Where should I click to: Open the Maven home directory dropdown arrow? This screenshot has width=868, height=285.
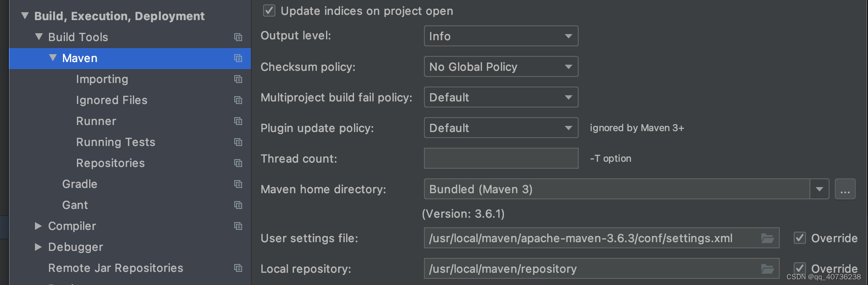coord(819,189)
